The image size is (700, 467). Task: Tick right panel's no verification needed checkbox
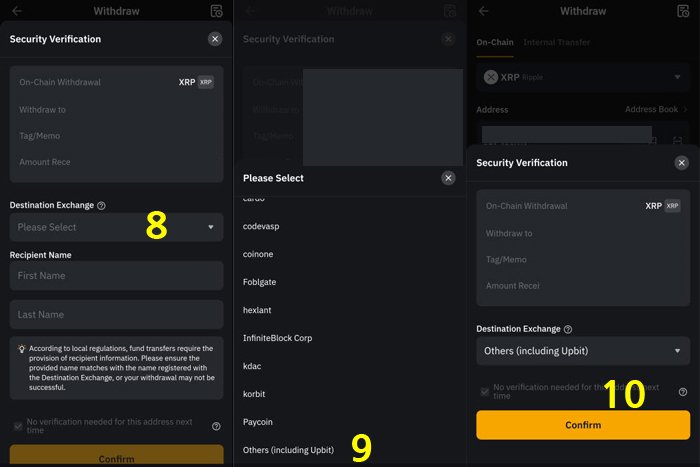coord(484,392)
